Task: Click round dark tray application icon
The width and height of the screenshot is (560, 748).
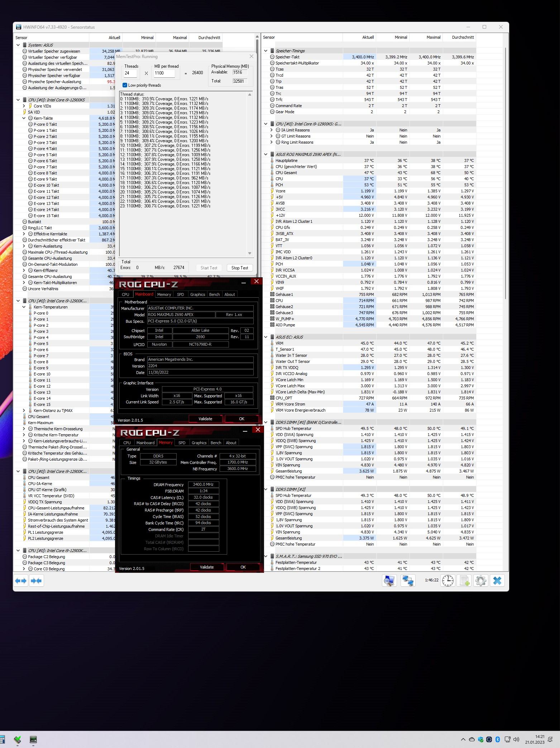Action: tap(489, 739)
